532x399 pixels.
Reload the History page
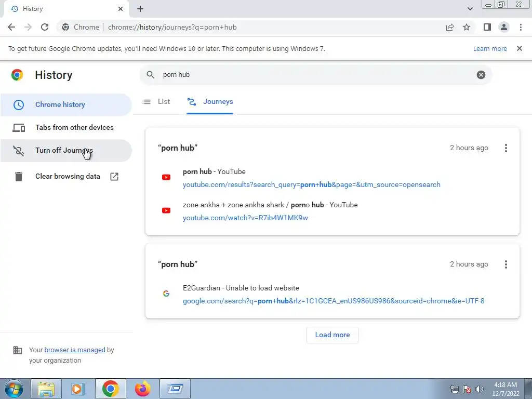click(x=45, y=27)
